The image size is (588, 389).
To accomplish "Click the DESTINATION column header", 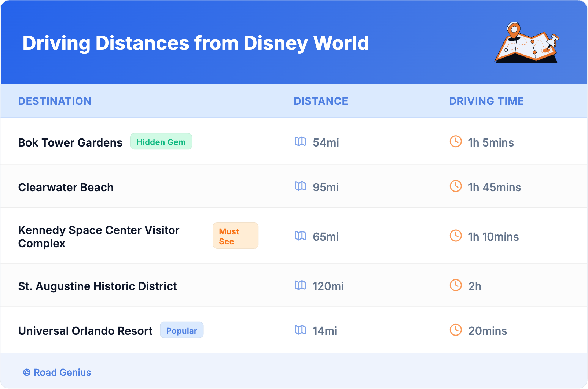I will tap(55, 101).
